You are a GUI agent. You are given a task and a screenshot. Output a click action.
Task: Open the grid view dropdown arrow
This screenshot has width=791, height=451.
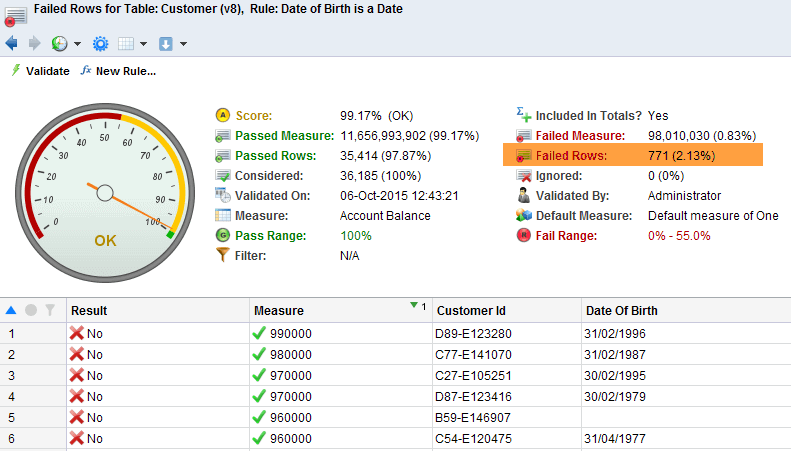pyautogui.click(x=143, y=44)
